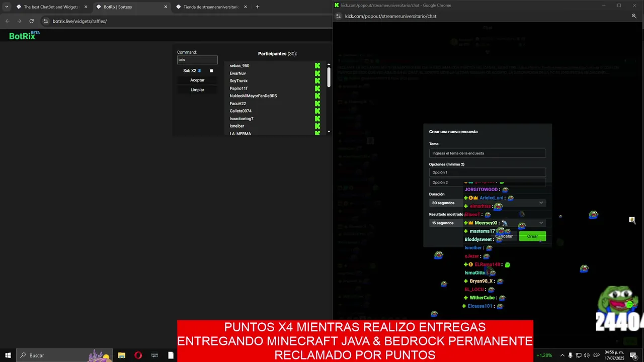Reload the BotRix page
Image resolution: width=644 pixels, height=362 pixels.
coord(31,21)
